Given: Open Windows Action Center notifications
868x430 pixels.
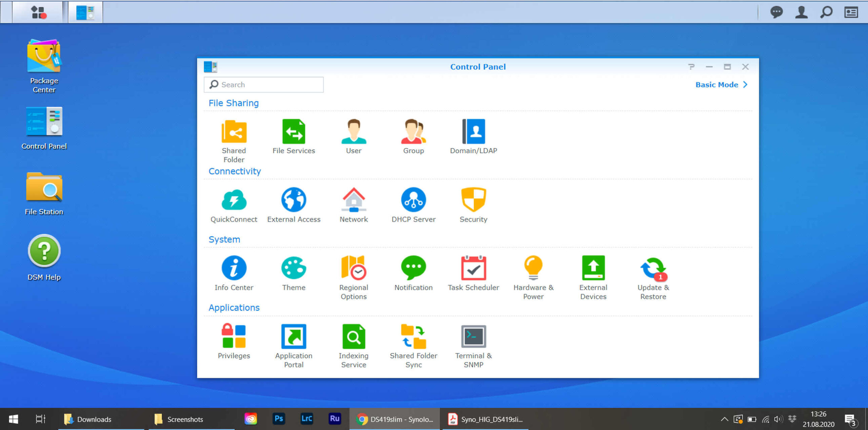Looking at the screenshot, I should [x=851, y=420].
